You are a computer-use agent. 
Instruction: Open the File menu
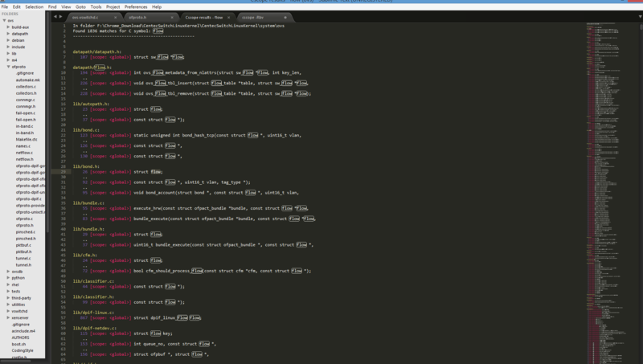coord(5,7)
